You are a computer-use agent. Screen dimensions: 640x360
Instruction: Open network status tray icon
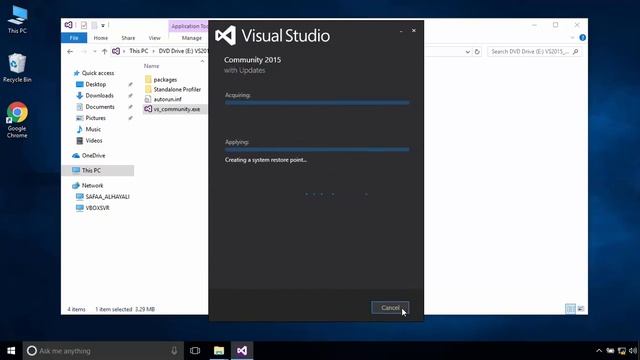(622, 351)
